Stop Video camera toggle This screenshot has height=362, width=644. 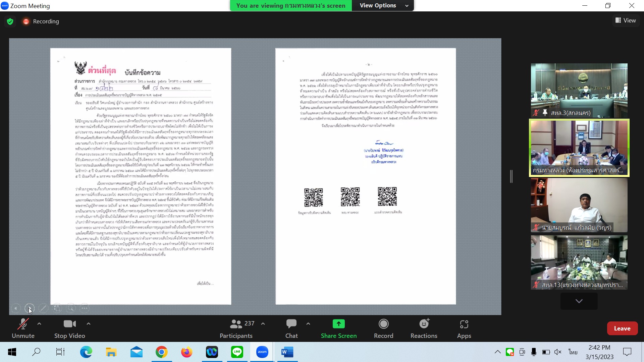tap(69, 328)
